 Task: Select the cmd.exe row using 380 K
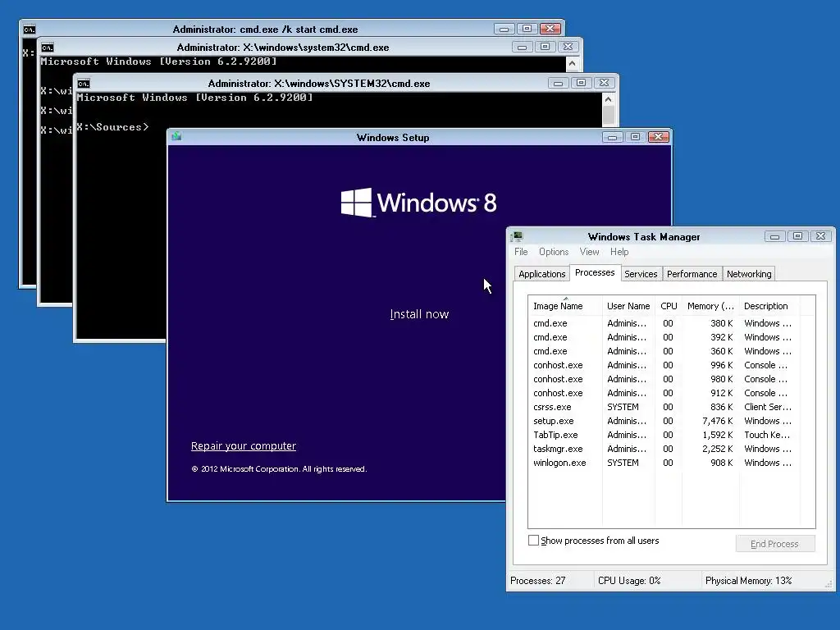click(x=664, y=323)
